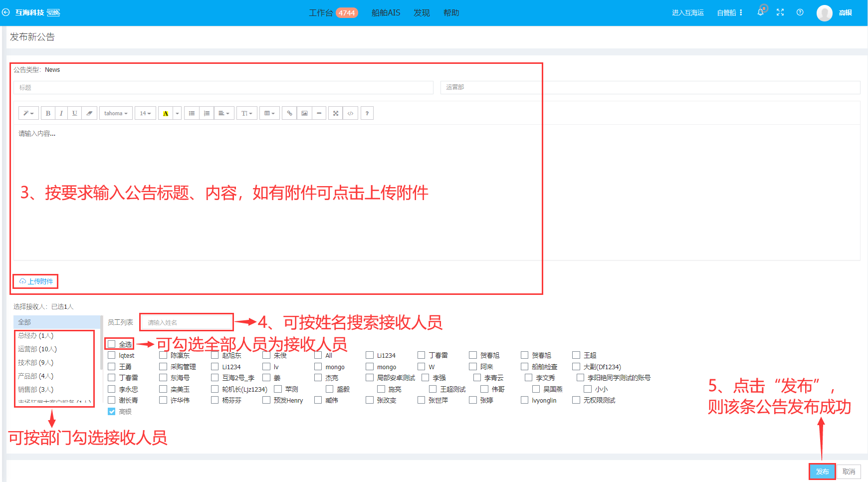Open the 帮助 menu
868x482 pixels.
coord(451,13)
